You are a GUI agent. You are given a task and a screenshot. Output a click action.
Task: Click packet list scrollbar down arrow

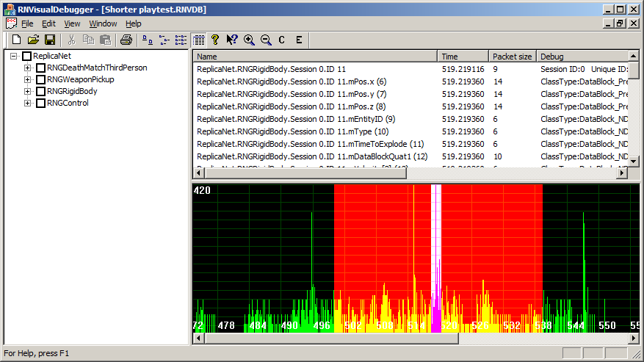(x=634, y=162)
